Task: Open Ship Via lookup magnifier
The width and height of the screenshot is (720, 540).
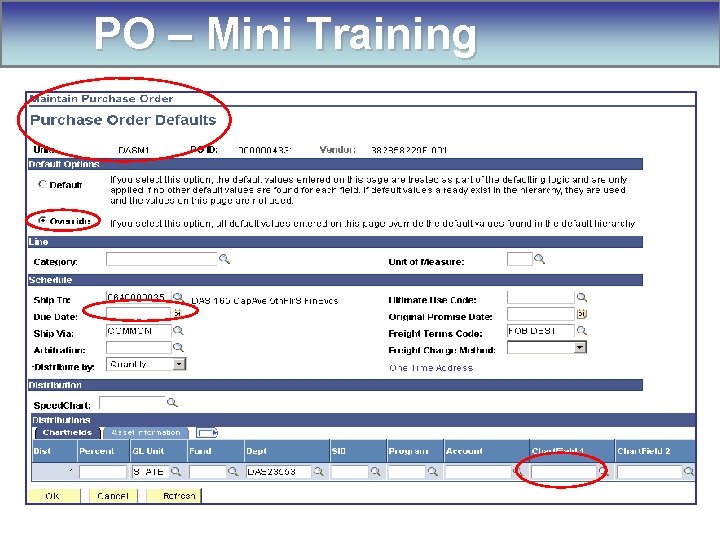Action: (178, 331)
